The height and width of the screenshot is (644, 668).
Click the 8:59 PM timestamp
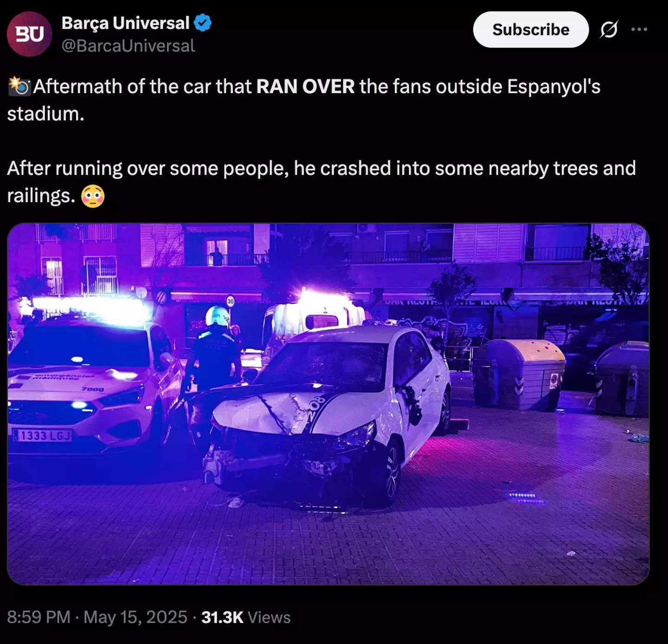pos(39,617)
